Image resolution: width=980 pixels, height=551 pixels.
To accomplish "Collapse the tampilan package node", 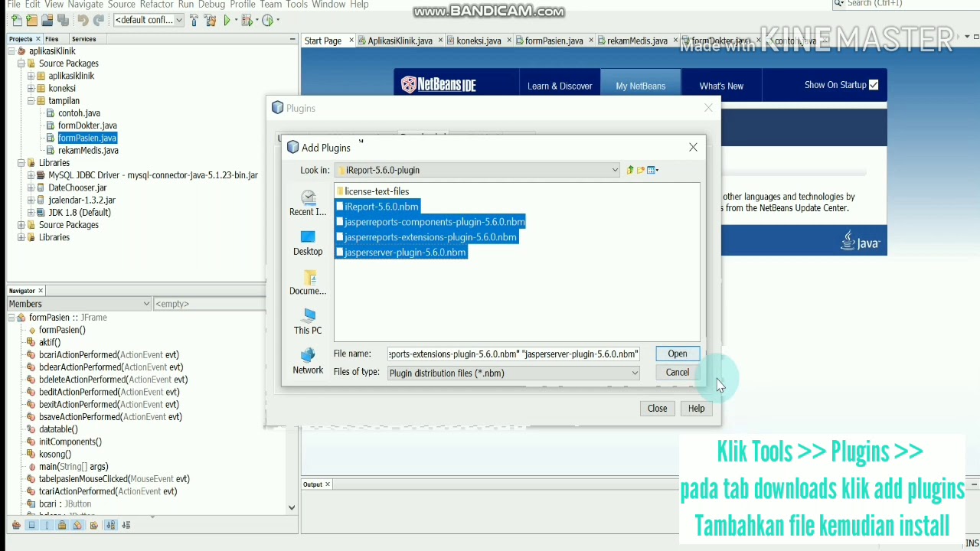I will [31, 100].
